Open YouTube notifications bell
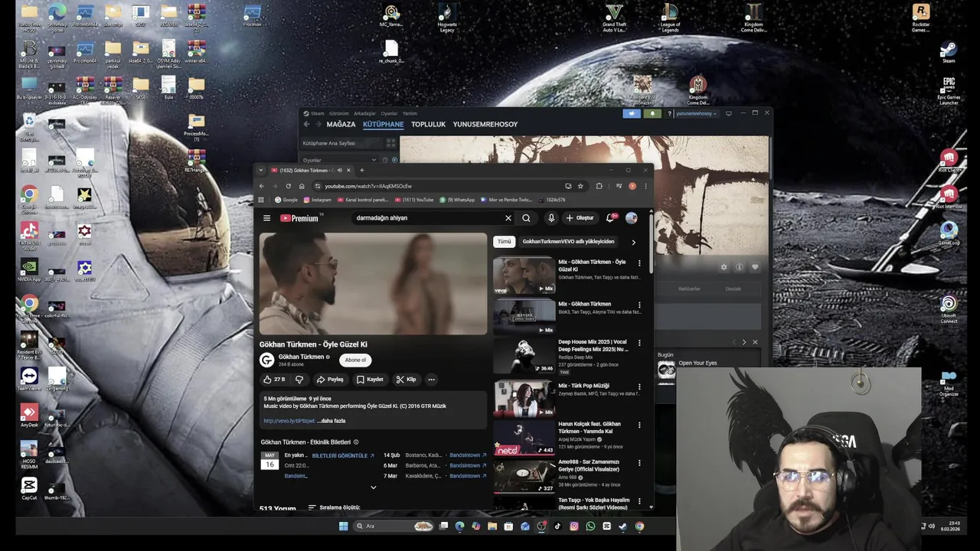Screen dimensions: 980x551 coord(610,218)
